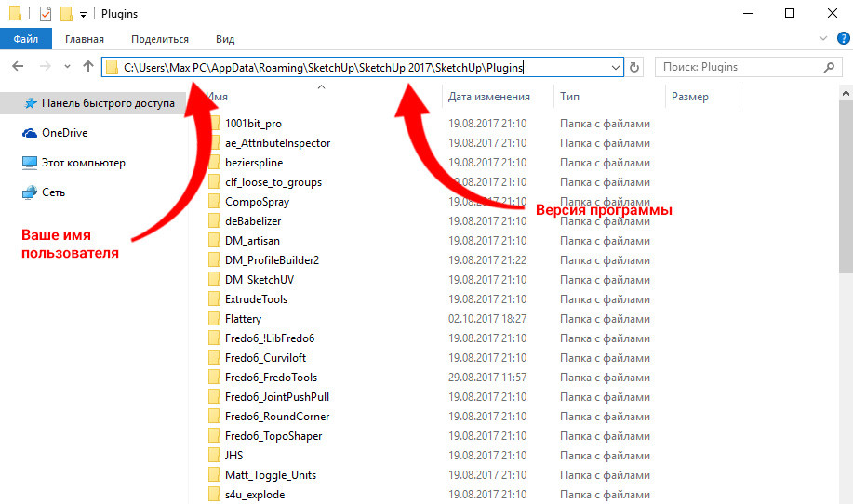853x504 pixels.
Task: Select the Flattery folder
Action: pos(243,319)
